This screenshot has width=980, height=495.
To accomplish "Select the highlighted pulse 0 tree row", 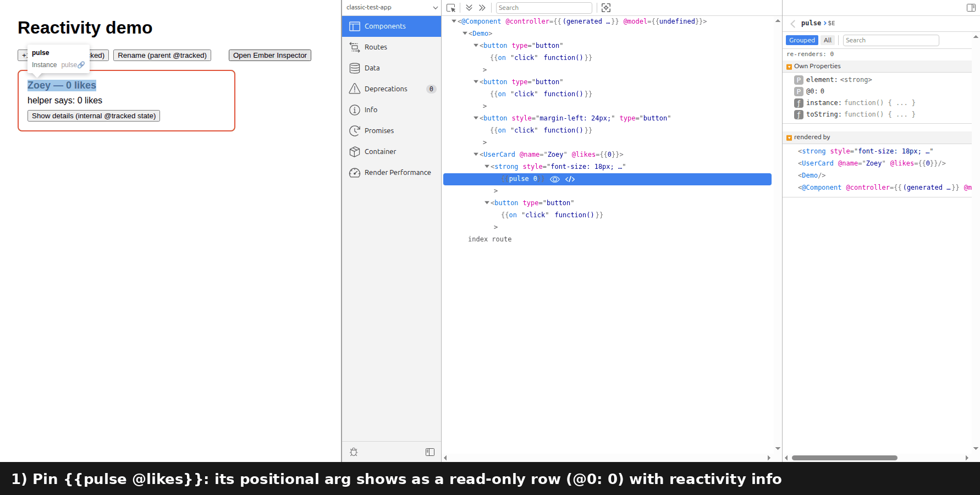I will [607, 179].
